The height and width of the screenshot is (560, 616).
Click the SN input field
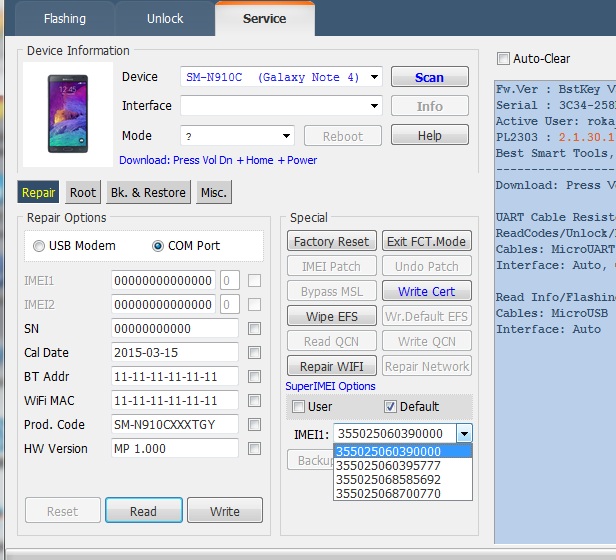click(x=175, y=329)
